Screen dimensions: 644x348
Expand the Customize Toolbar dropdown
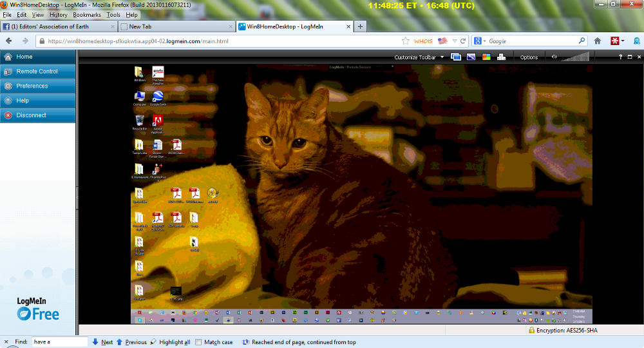pyautogui.click(x=419, y=57)
